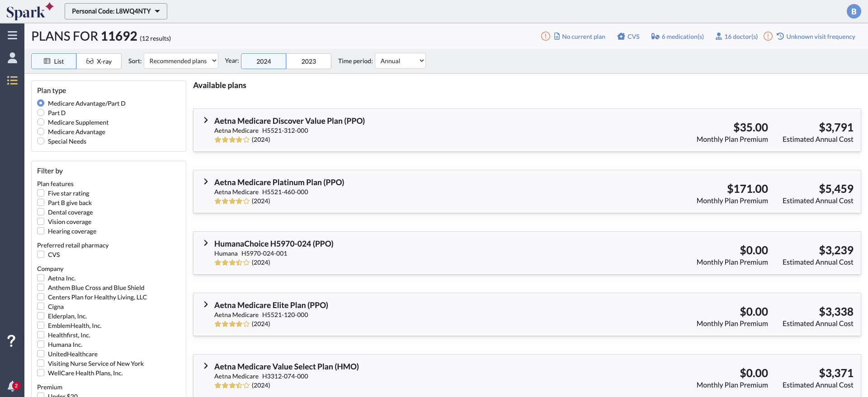Switch the year to 2023
This screenshot has width=868, height=397.
(x=308, y=61)
